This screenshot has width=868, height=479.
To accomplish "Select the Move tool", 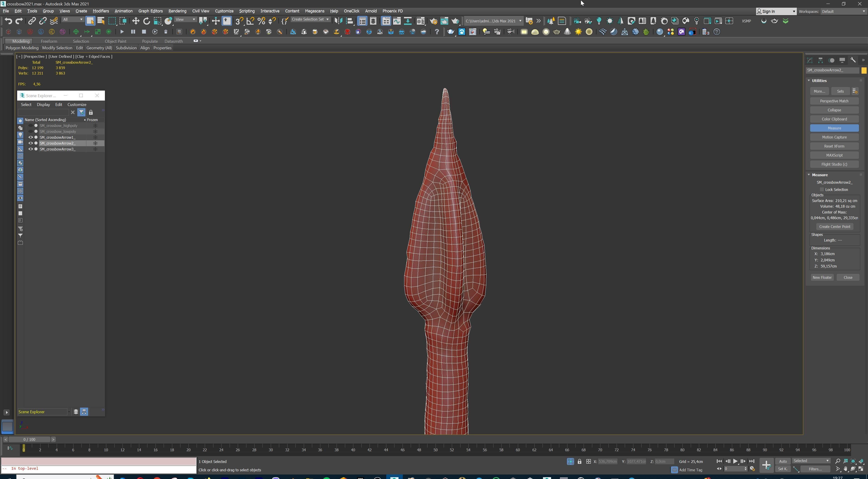I will (135, 21).
